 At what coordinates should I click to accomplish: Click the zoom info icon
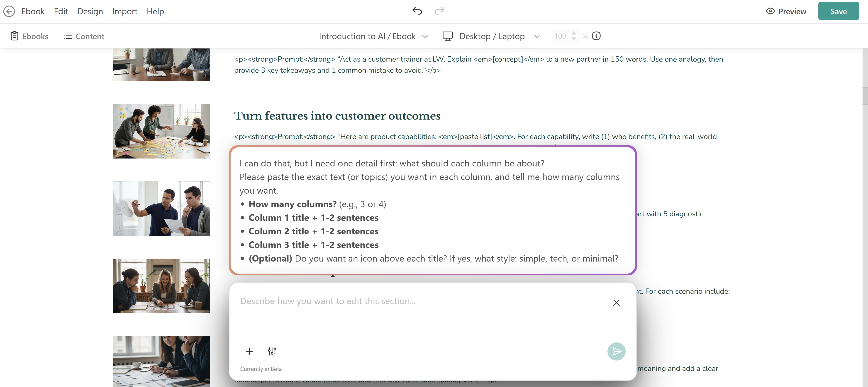pyautogui.click(x=596, y=36)
